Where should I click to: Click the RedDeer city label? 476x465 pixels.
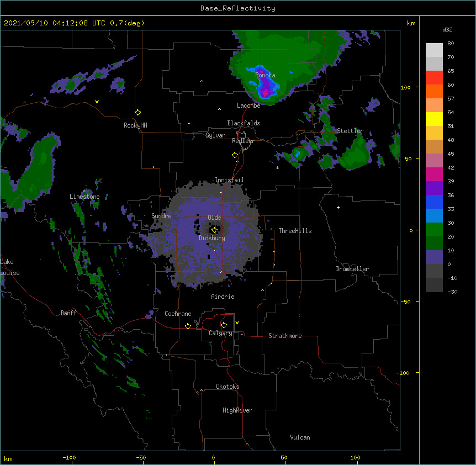[x=243, y=141]
